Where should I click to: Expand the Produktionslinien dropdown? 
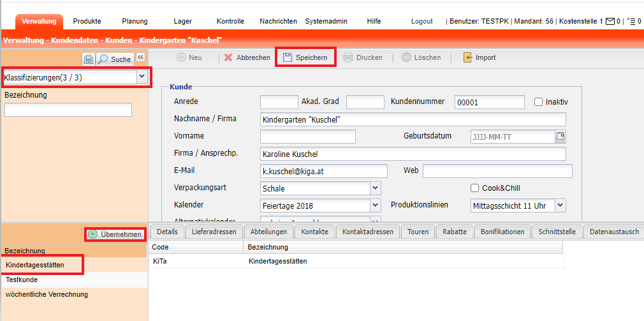point(559,205)
